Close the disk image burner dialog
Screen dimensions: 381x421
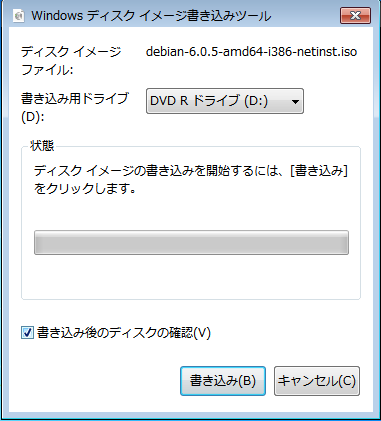click(355, 15)
